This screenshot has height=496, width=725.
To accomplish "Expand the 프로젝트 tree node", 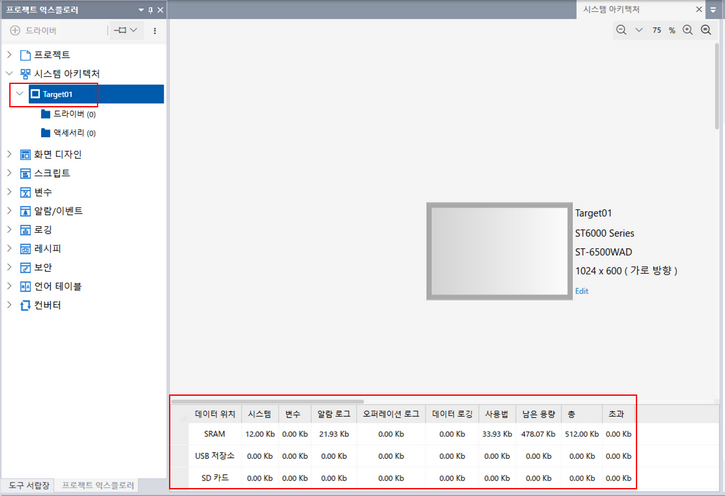I will click(x=10, y=54).
